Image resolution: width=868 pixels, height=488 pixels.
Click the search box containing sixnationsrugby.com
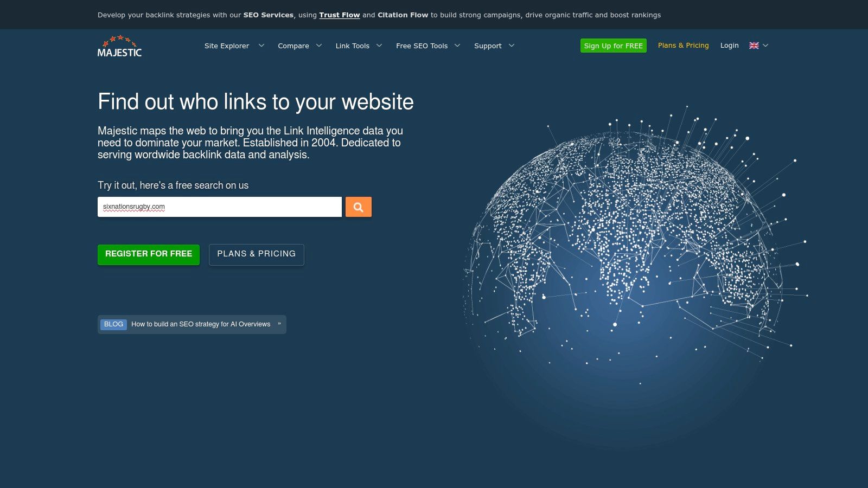coord(220,207)
